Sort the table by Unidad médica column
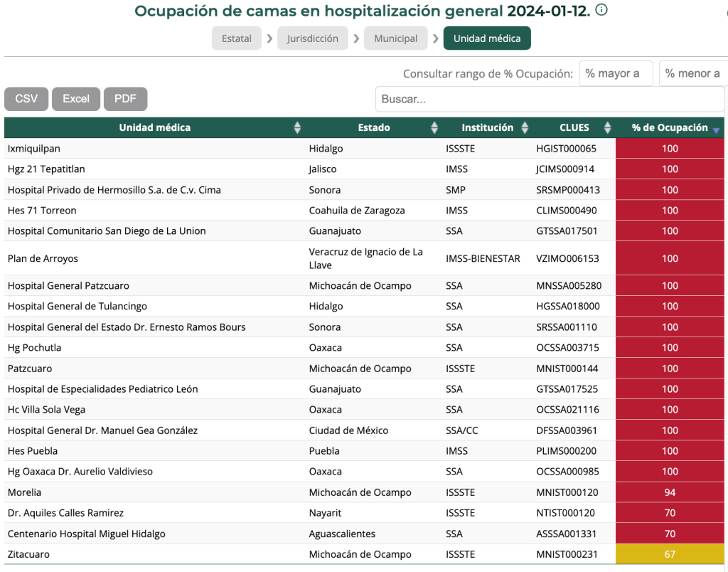The width and height of the screenshot is (728, 572). pyautogui.click(x=297, y=127)
